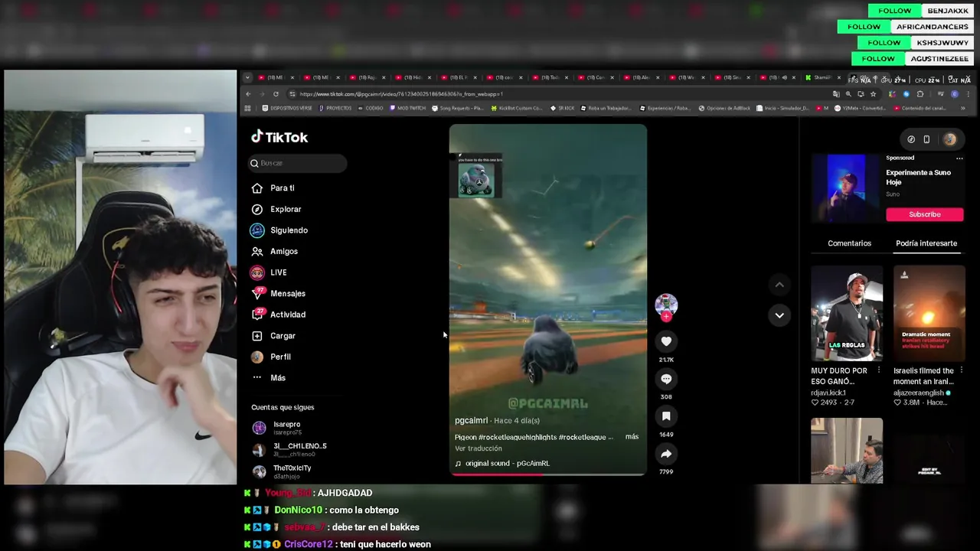Click the Buscar search field
980x551 pixels.
coord(298,163)
